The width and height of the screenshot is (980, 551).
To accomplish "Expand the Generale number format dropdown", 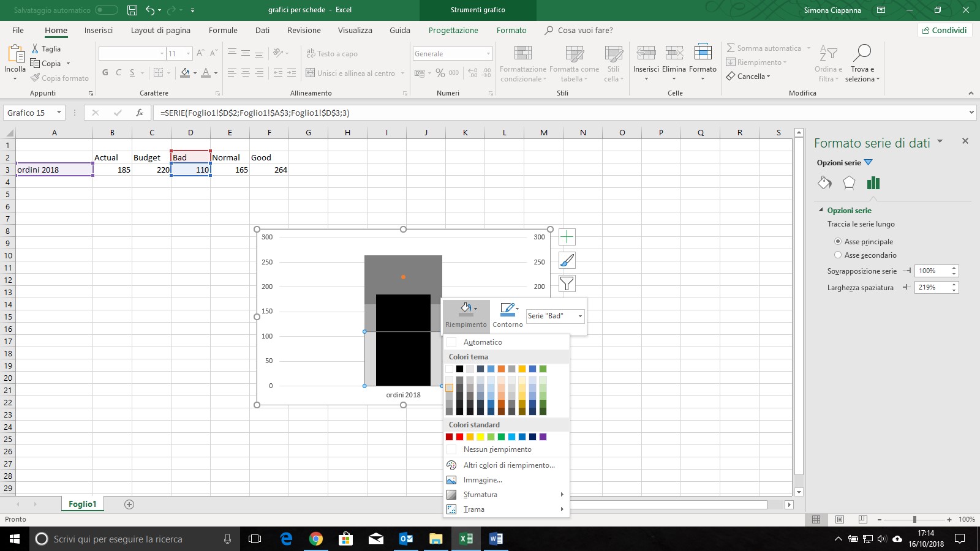I will click(488, 54).
